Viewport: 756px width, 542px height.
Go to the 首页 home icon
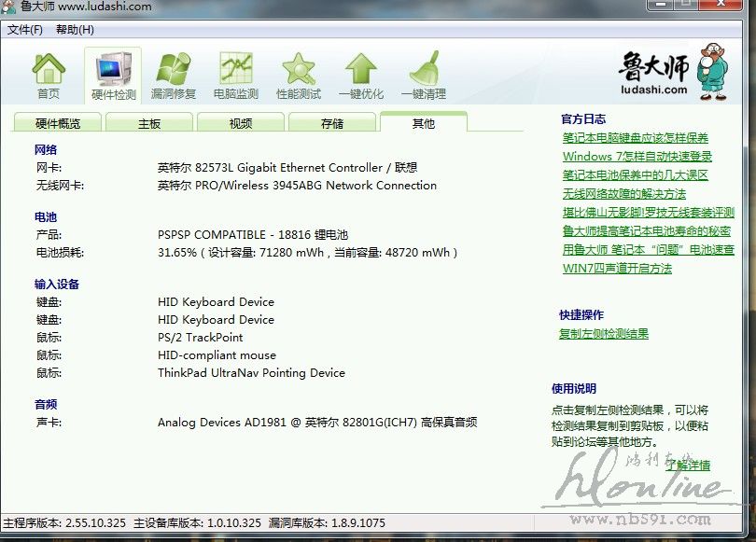tap(49, 76)
